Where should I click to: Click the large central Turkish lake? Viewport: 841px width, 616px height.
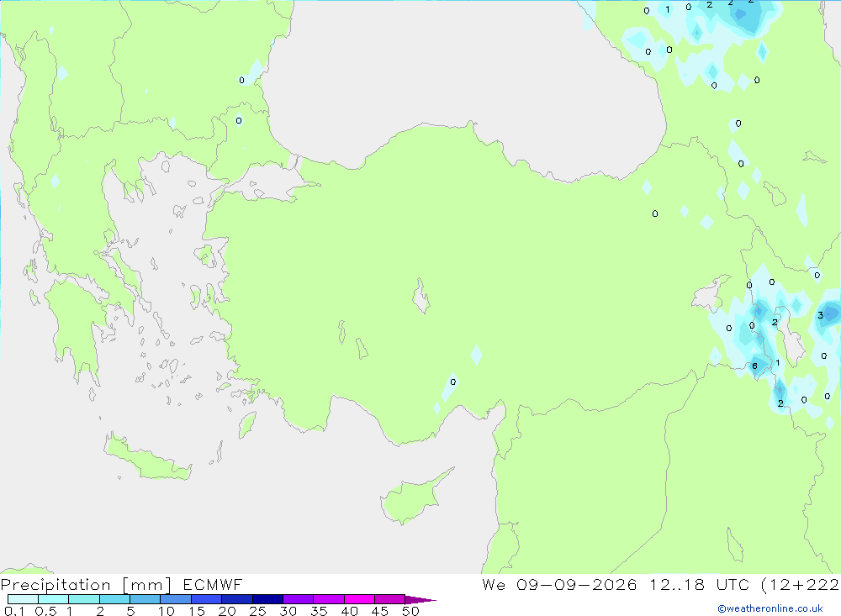[421, 296]
